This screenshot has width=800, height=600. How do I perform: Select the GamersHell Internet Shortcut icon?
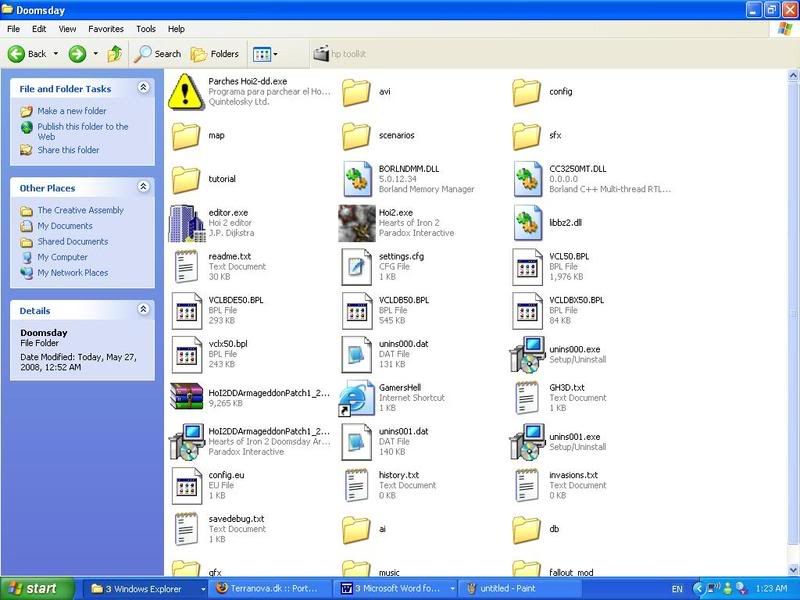point(357,397)
